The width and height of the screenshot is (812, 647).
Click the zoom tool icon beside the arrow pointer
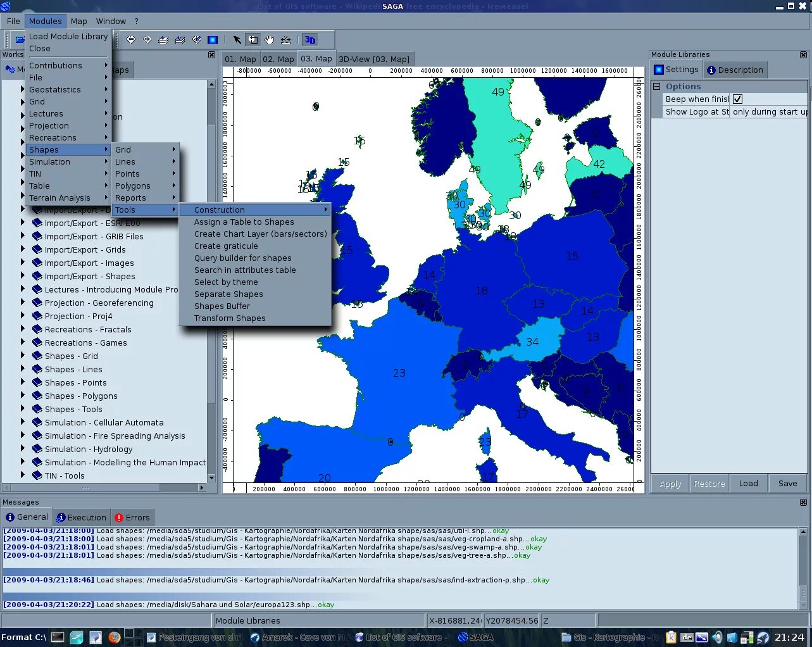(x=253, y=40)
